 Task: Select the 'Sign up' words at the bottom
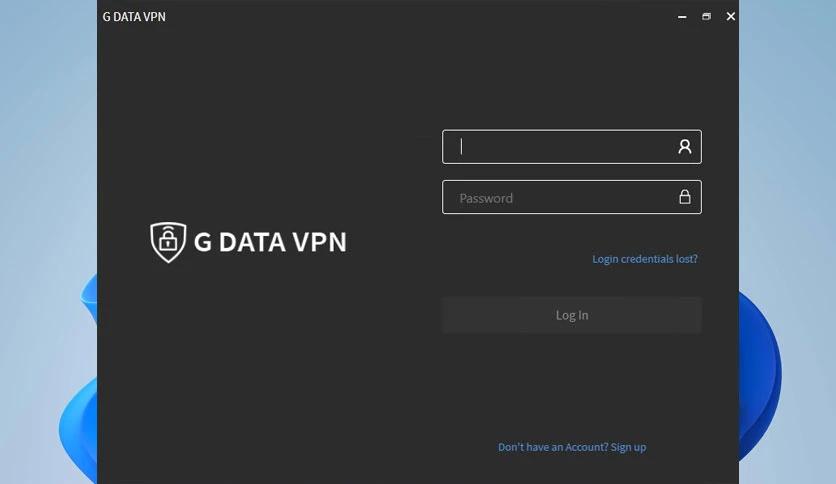[628, 447]
